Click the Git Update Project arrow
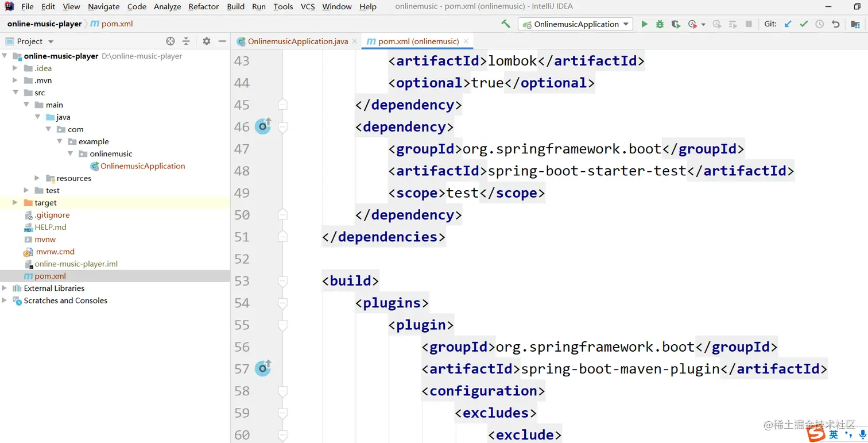 [788, 24]
